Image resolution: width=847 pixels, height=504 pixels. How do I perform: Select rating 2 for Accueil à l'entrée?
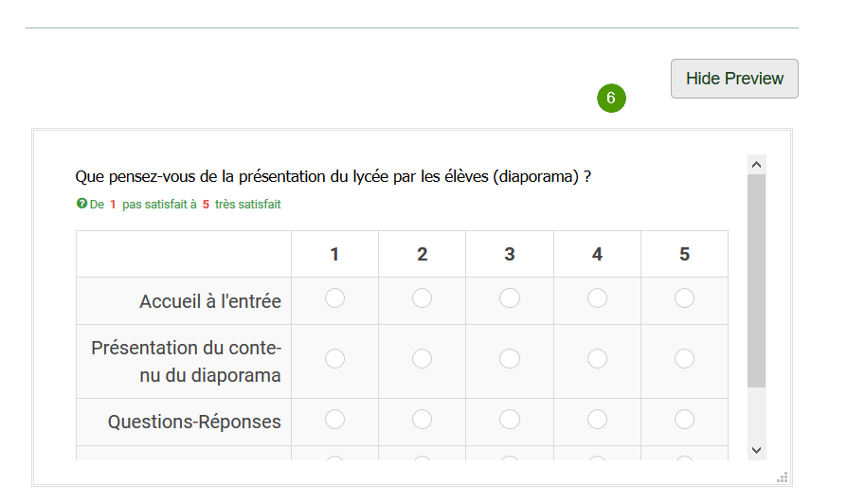[422, 298]
